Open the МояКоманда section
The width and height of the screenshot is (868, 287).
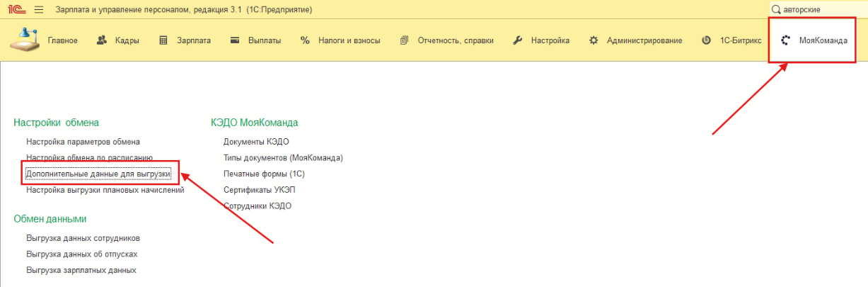coord(814,40)
